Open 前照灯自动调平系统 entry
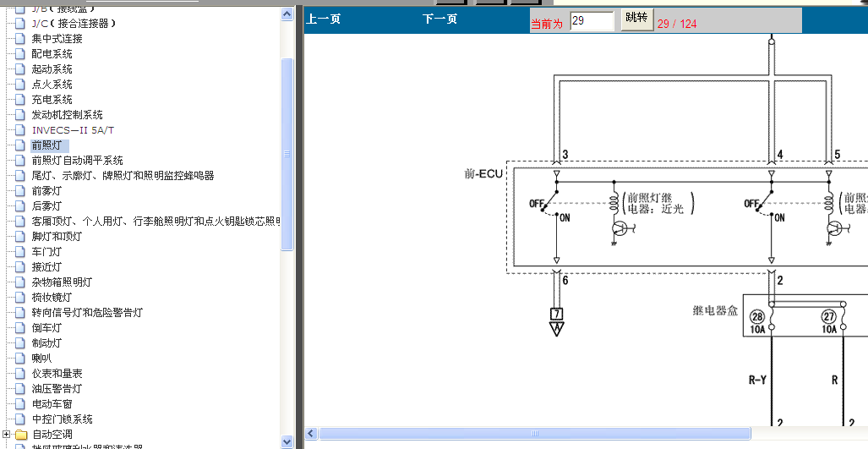The width and height of the screenshot is (868, 449). 77,161
